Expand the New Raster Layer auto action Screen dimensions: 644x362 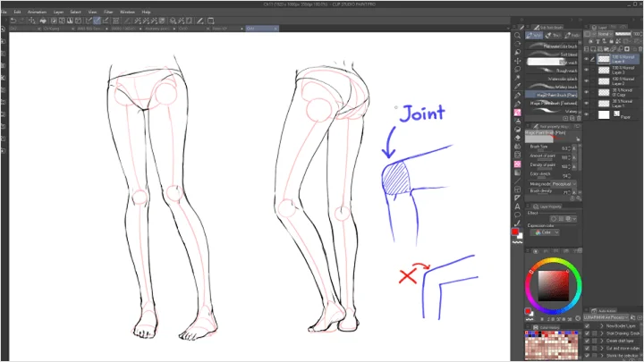point(602,326)
